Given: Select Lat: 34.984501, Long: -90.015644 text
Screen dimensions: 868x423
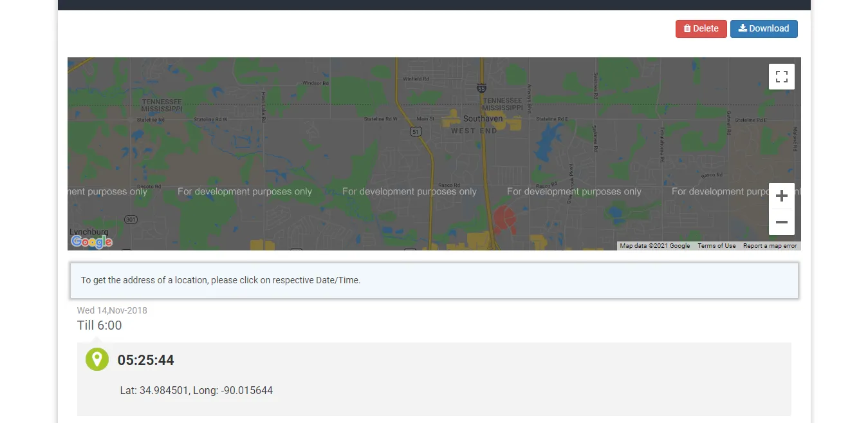Looking at the screenshot, I should (196, 390).
